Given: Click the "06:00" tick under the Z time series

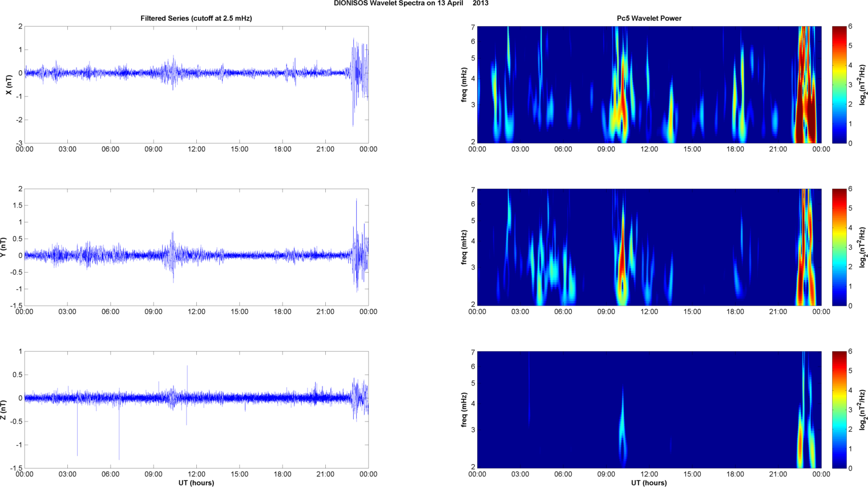Looking at the screenshot, I should [x=110, y=474].
